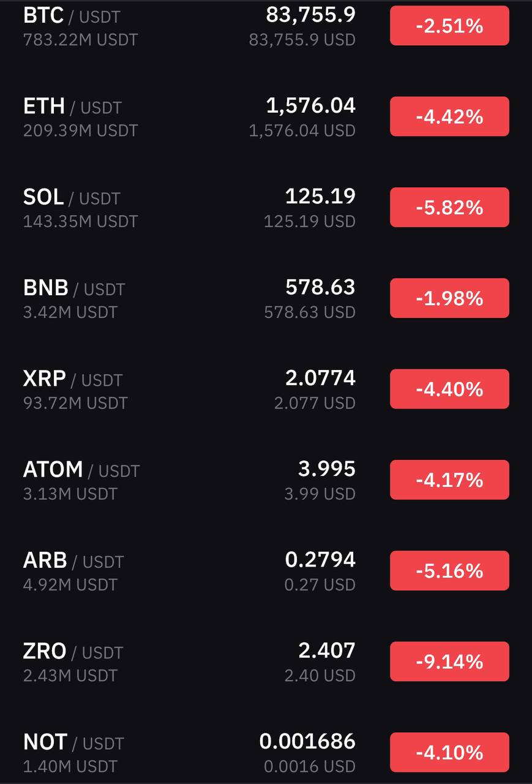
Task: Tap the -4.42% change badge for ETH
Action: 449,116
